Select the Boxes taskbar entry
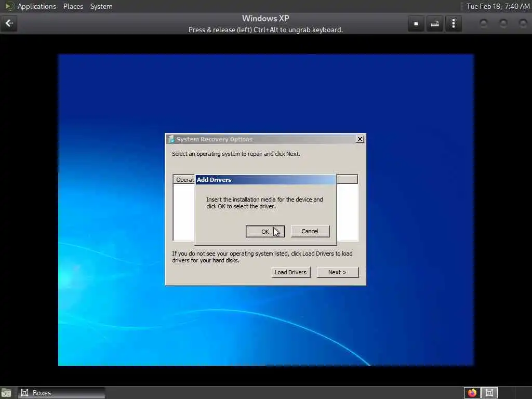The image size is (532, 399). point(61,393)
